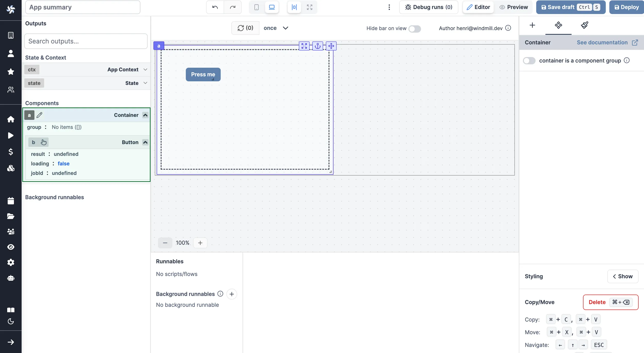
Task: Enable Hide bar on view
Action: pos(414,29)
